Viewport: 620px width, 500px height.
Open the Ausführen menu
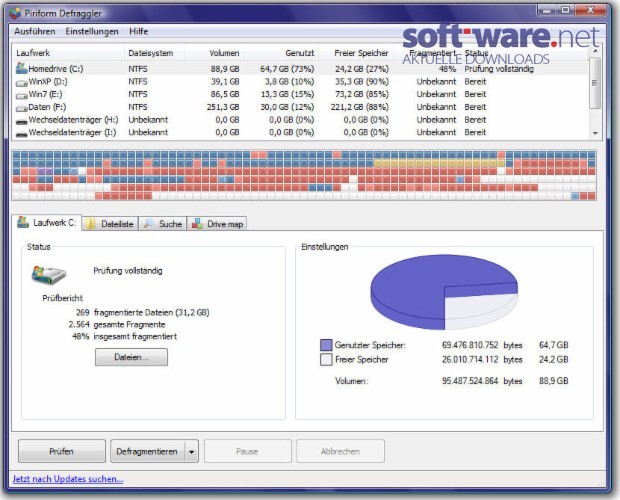pyautogui.click(x=35, y=31)
